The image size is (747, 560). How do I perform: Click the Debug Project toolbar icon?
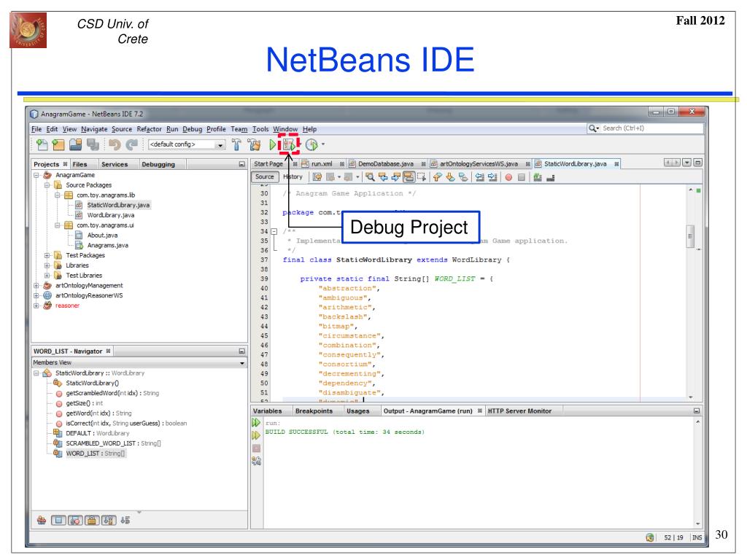[x=291, y=144]
